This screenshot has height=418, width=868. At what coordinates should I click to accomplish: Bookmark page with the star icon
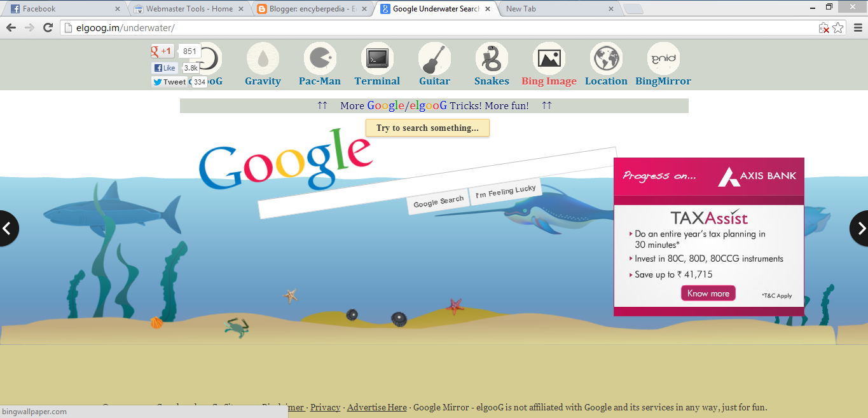838,27
